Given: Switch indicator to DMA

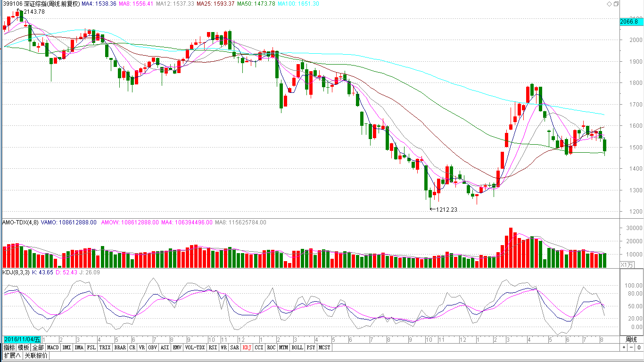Looking at the screenshot, I should (79, 347).
